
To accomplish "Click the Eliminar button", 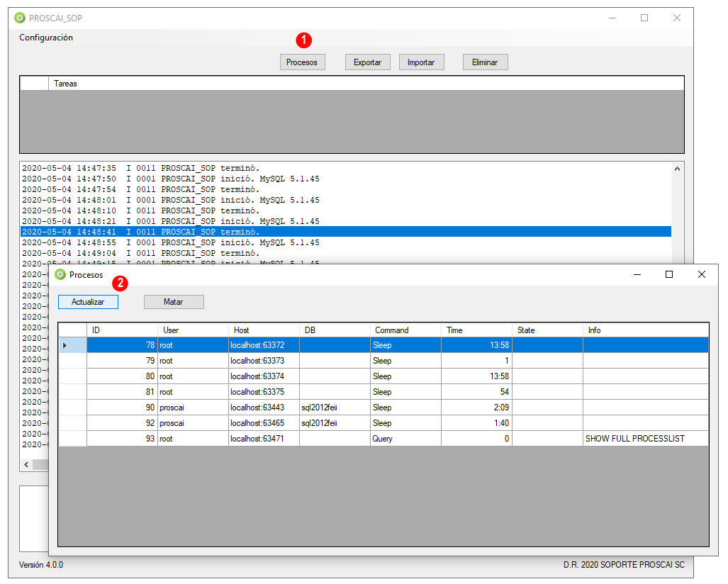I will [x=485, y=62].
